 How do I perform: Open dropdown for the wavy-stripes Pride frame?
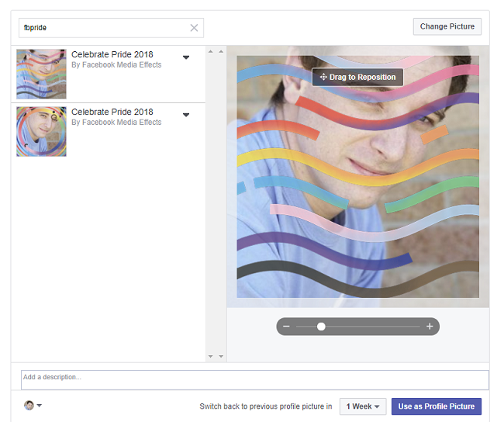[186, 57]
